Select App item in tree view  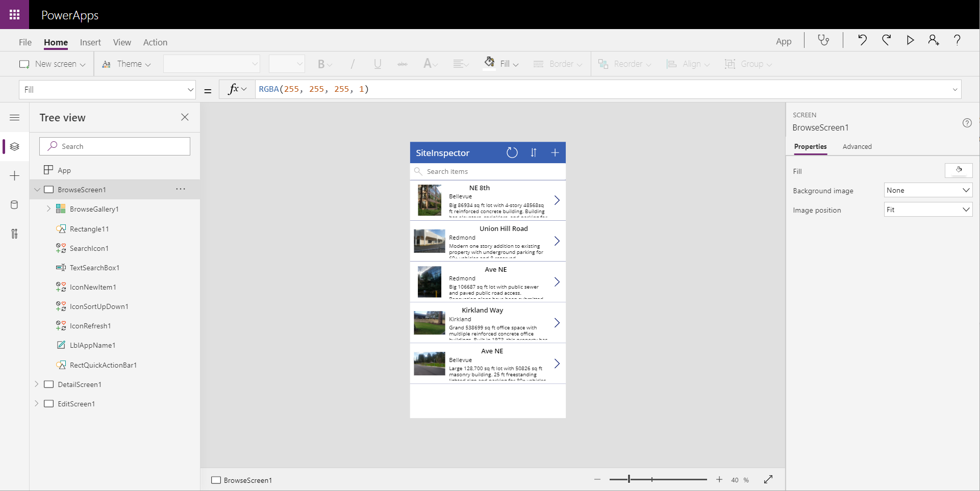(x=64, y=170)
